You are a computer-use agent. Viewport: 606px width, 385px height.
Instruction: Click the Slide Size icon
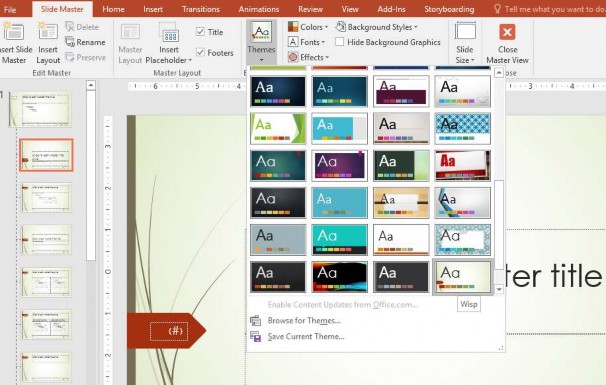(465, 32)
